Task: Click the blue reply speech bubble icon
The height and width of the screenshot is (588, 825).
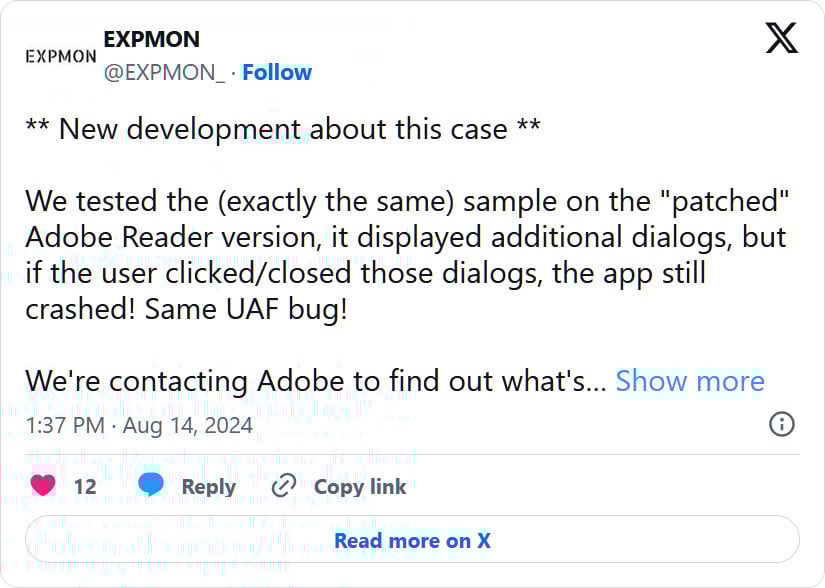Action: click(151, 484)
